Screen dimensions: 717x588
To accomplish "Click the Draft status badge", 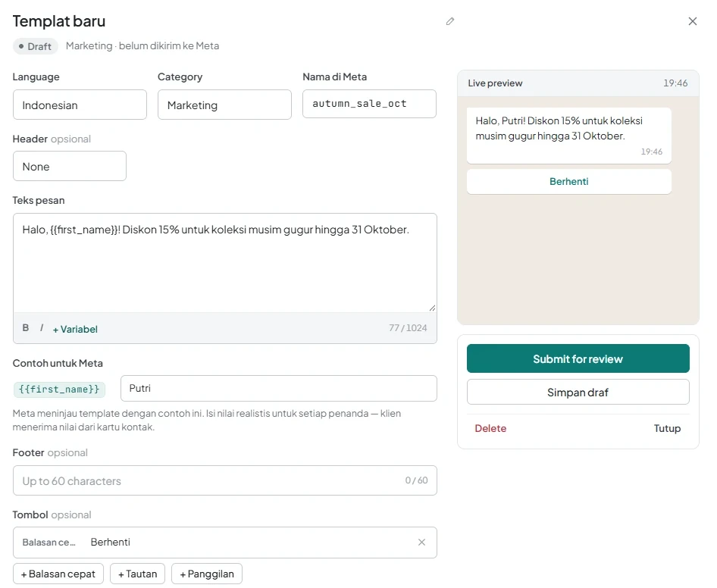I will [x=36, y=46].
